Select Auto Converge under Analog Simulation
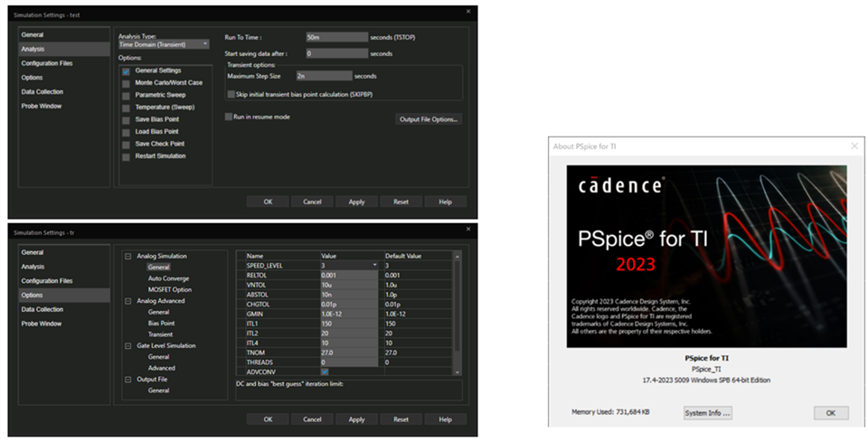 [x=168, y=278]
